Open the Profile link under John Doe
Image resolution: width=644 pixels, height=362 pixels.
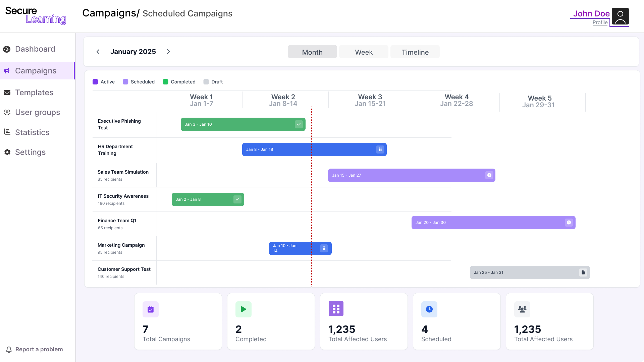click(x=600, y=22)
